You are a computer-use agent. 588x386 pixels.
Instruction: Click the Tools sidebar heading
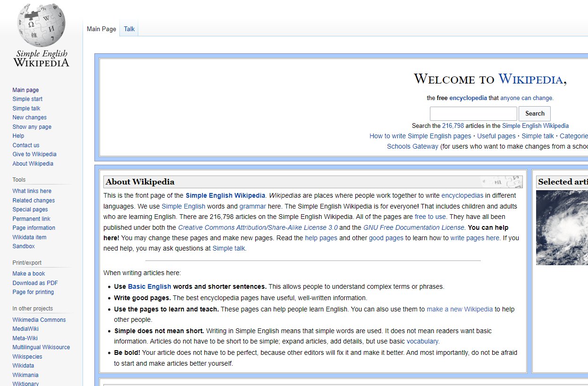19,180
